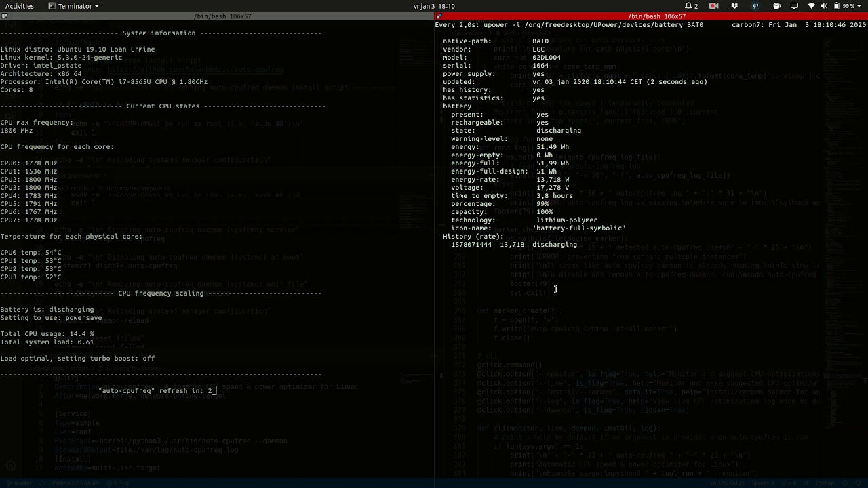This screenshot has width=868, height=488.
Task: Click the round dark tray icon next to Dropbox
Action: 755,6
